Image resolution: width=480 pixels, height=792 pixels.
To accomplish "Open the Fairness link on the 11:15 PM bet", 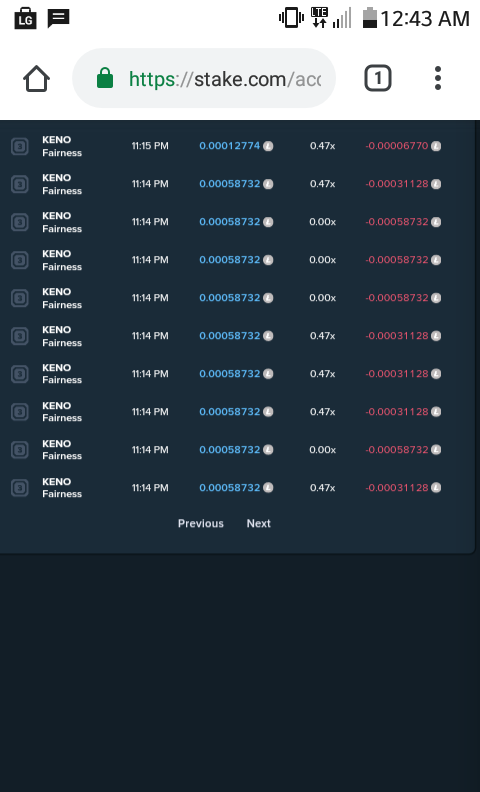I will 62,153.
